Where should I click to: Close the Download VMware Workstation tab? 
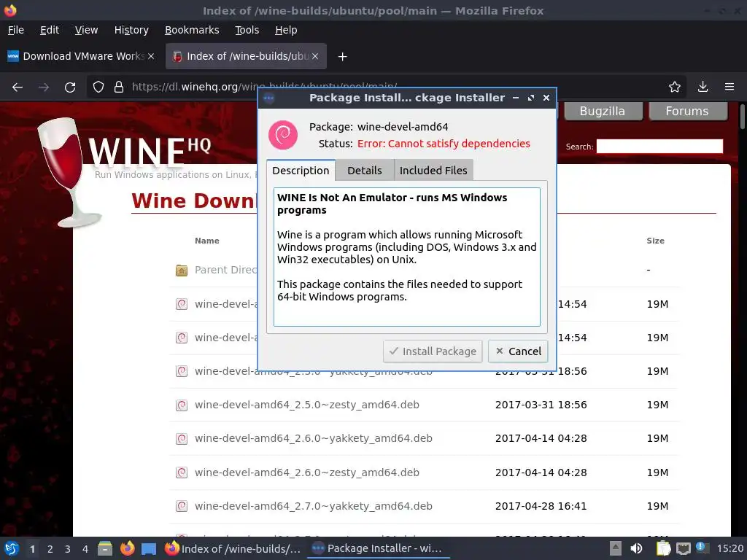coord(151,56)
